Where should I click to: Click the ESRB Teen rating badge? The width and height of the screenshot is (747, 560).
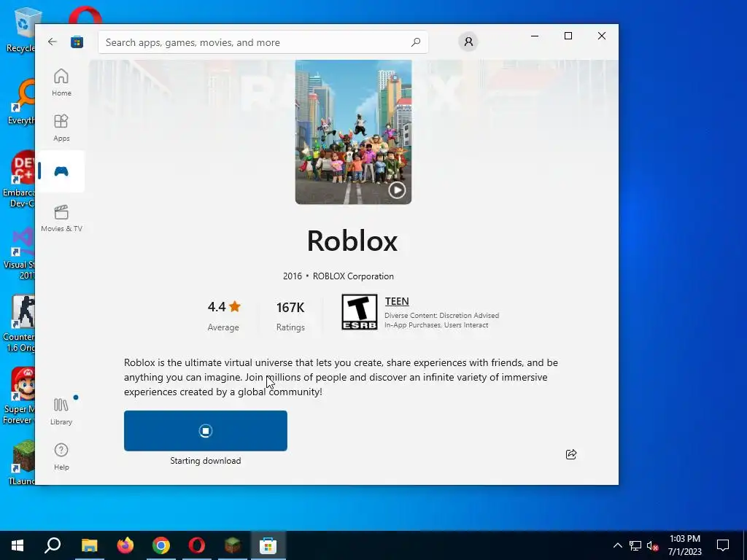coord(359,312)
